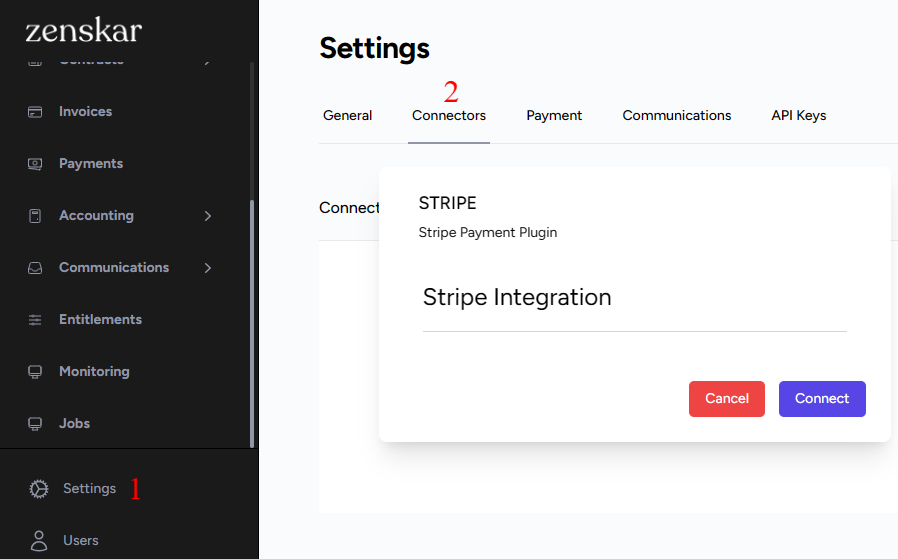
Task: Open the Entitlements page
Action: [x=100, y=320]
